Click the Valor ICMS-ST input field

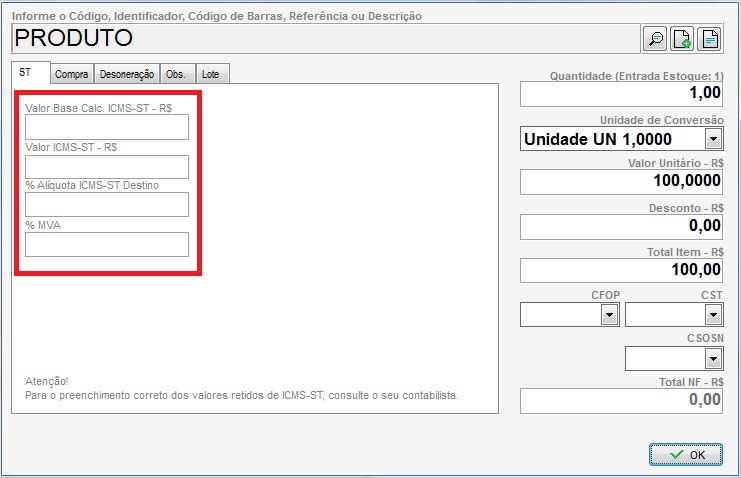[x=107, y=166]
